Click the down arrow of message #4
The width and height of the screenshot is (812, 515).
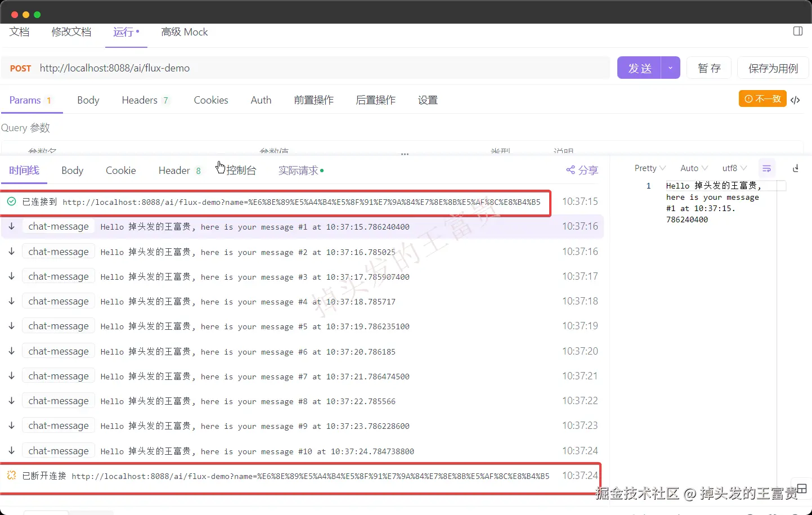click(11, 301)
